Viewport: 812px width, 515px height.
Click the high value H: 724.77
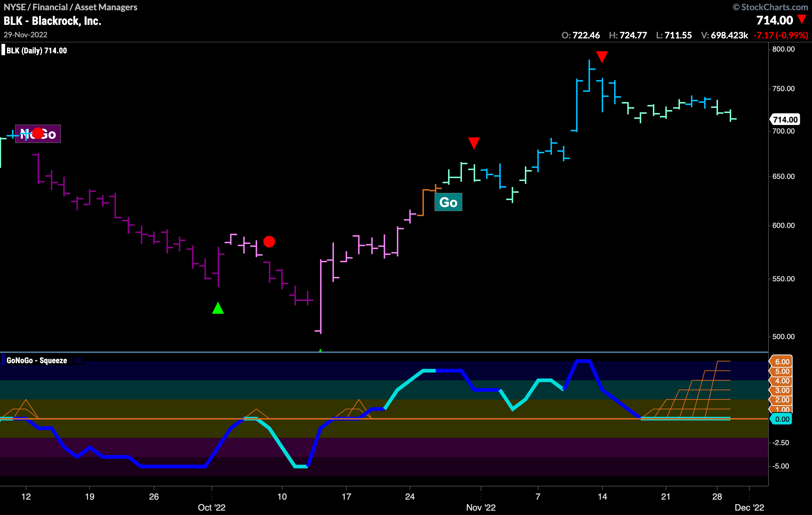(x=628, y=35)
